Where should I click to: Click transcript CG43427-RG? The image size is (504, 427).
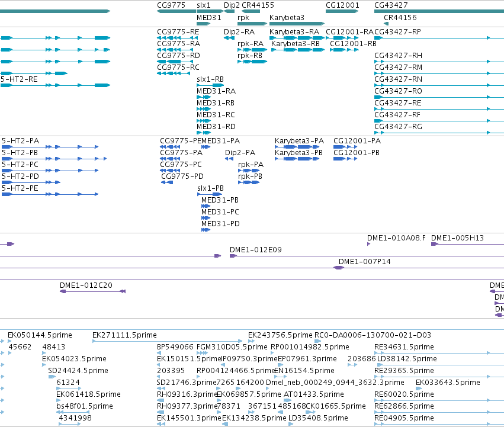pyautogui.click(x=398, y=127)
